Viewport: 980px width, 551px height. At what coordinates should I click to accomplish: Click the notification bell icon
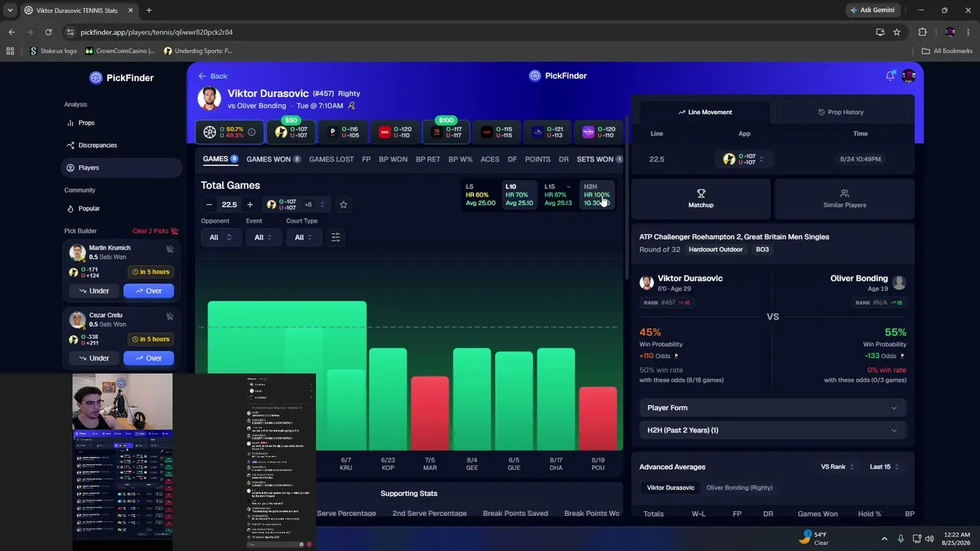tap(890, 76)
